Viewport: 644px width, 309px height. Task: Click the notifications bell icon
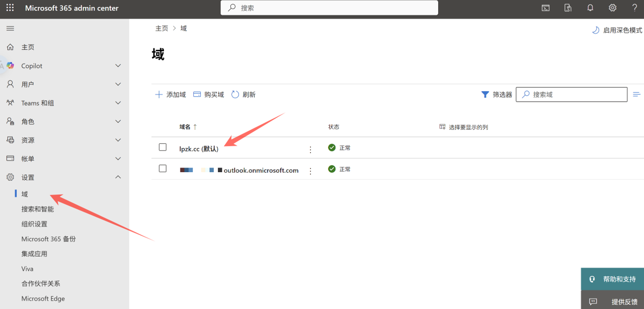pos(590,8)
